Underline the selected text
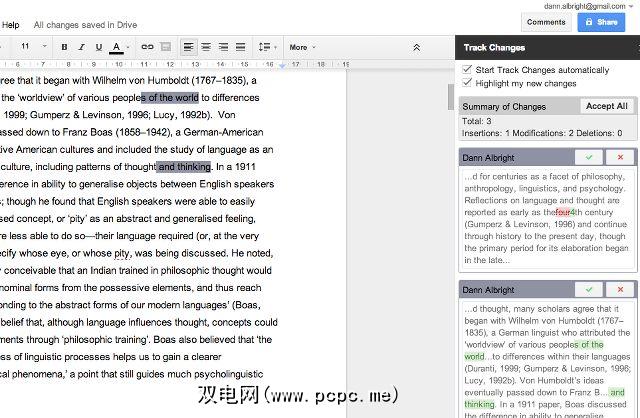 [99, 47]
